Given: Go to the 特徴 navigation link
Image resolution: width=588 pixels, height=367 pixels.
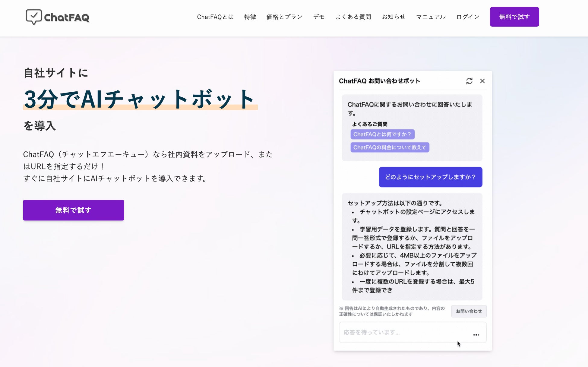Looking at the screenshot, I should coord(250,17).
